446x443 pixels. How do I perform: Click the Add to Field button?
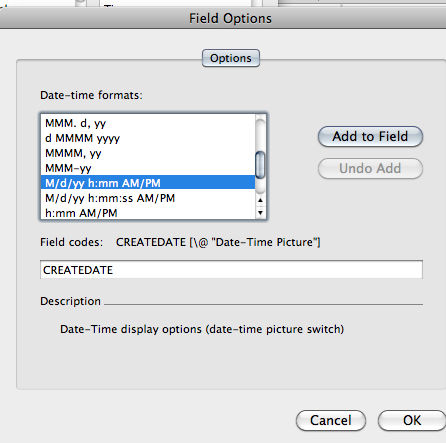pyautogui.click(x=370, y=137)
